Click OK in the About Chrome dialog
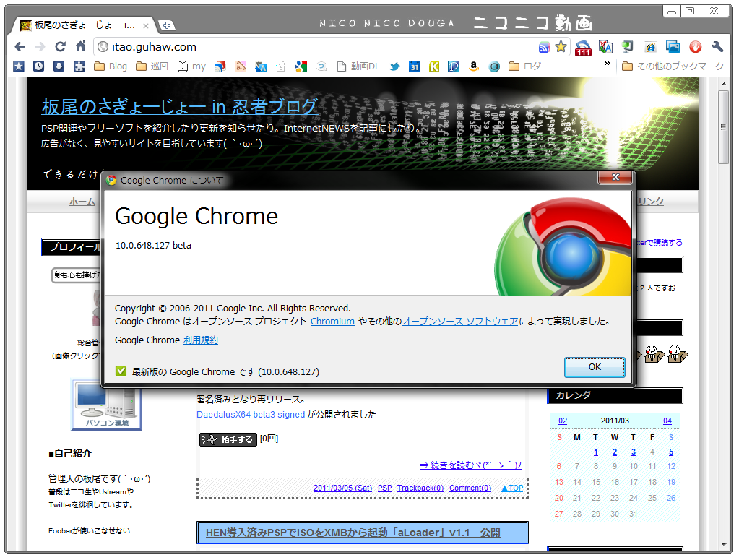This screenshot has height=560, width=739. (595, 367)
